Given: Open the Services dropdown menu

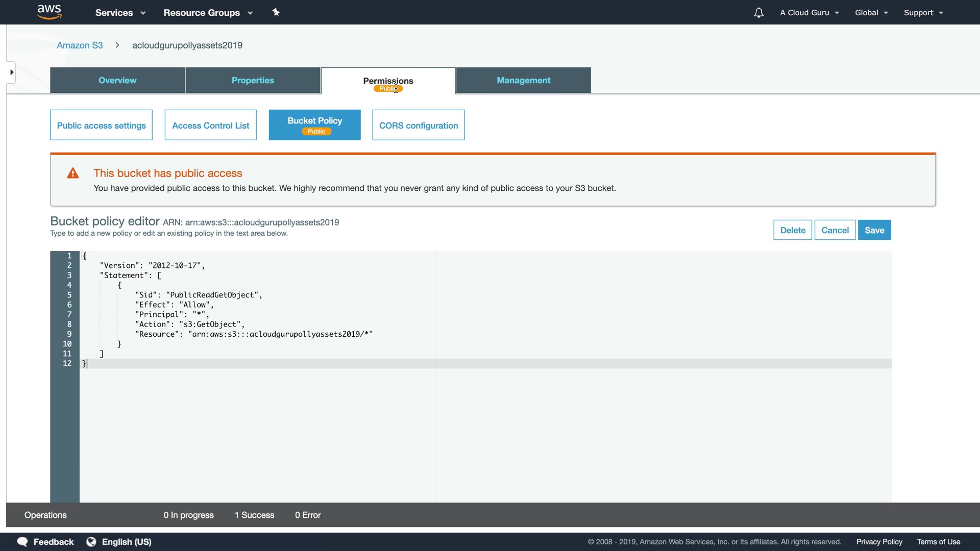Looking at the screenshot, I should 120,13.
